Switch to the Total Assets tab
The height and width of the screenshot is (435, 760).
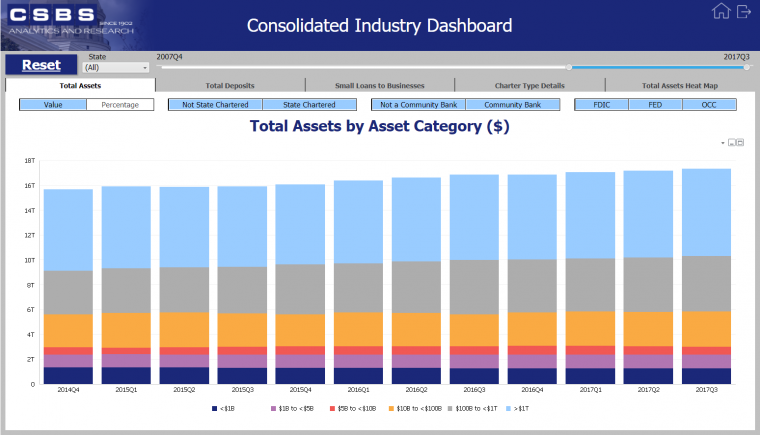[x=80, y=86]
